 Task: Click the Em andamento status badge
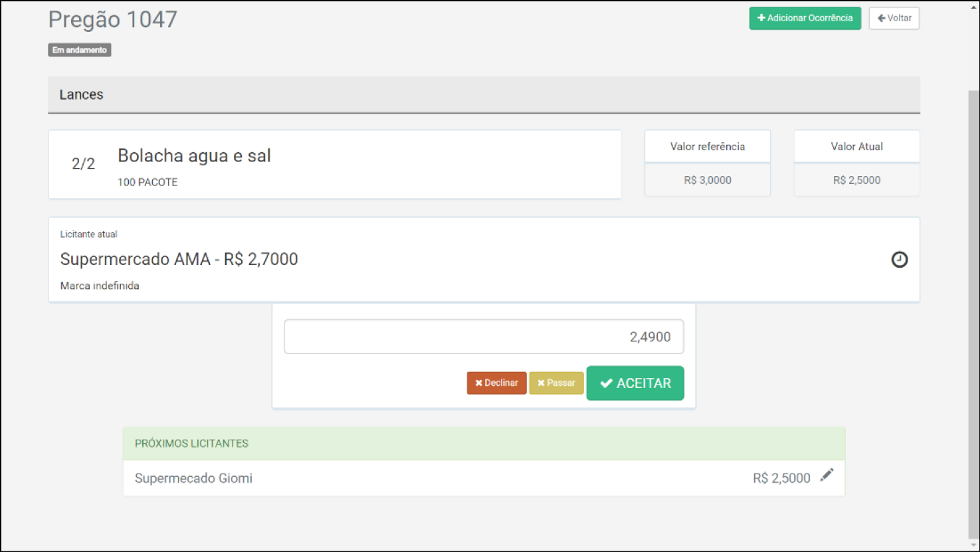[80, 50]
